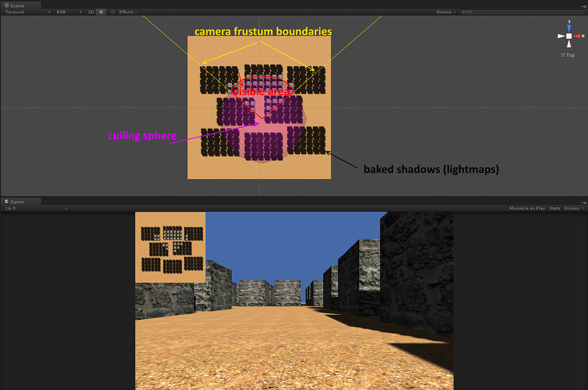Click the Y axis cone on the scene gizmo
This screenshot has width=588, height=390.
(x=568, y=44)
